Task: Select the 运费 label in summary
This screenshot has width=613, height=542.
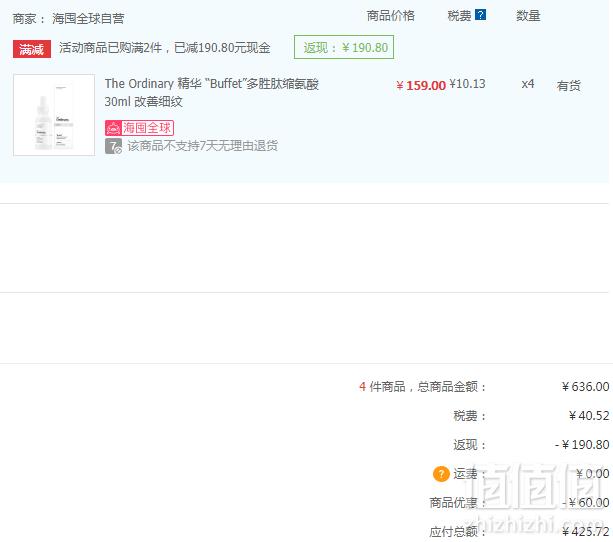Action: click(469, 474)
